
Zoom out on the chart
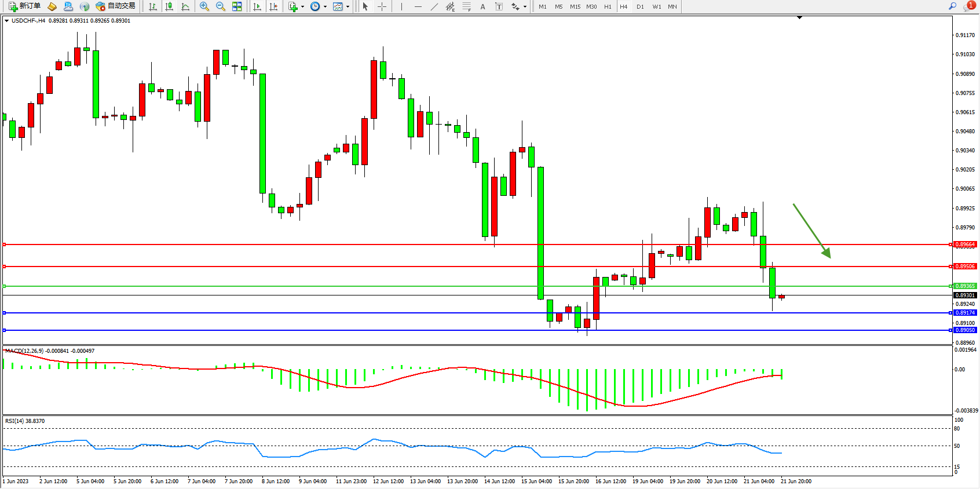coord(221,6)
